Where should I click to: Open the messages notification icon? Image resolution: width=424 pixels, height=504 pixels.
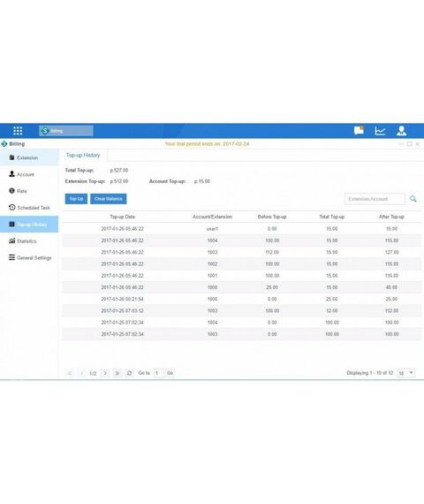click(359, 131)
